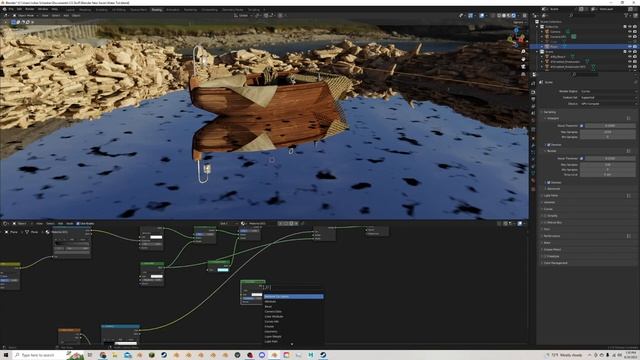Switch to the Layout workspace tab
640x360 pixels.
click(70, 9)
